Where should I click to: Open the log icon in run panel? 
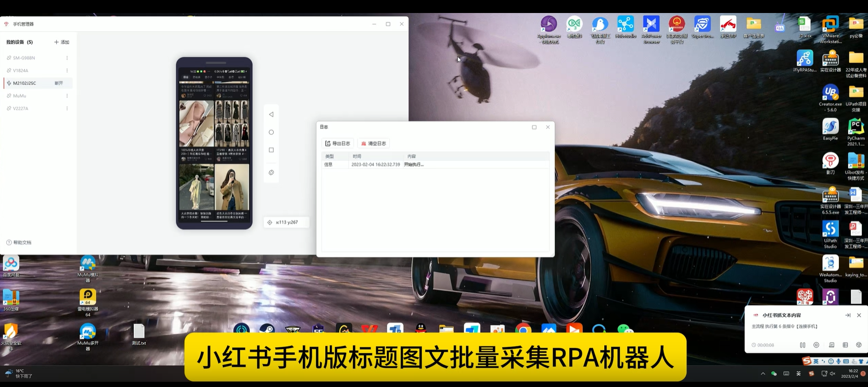tap(832, 345)
